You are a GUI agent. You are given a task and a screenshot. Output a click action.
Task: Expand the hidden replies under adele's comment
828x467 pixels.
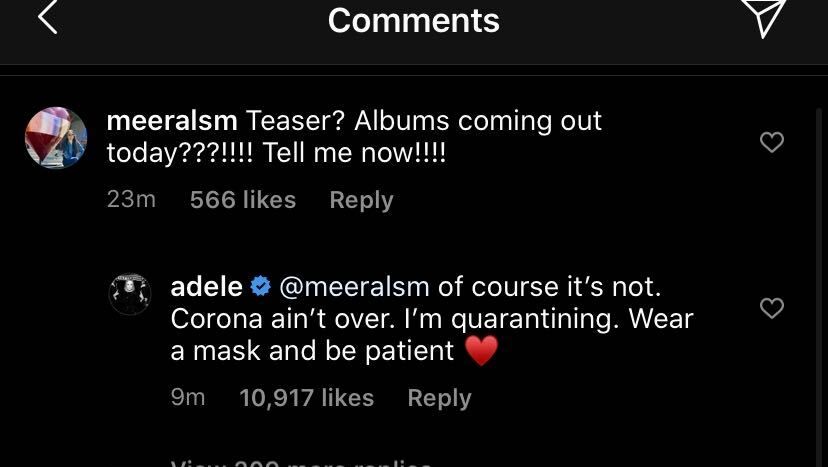pos(301,462)
